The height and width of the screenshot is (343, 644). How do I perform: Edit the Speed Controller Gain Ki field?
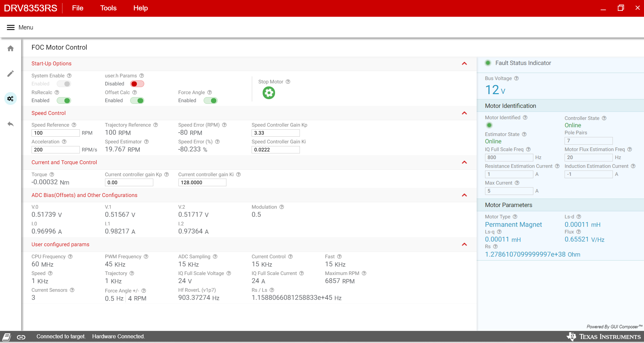(276, 150)
